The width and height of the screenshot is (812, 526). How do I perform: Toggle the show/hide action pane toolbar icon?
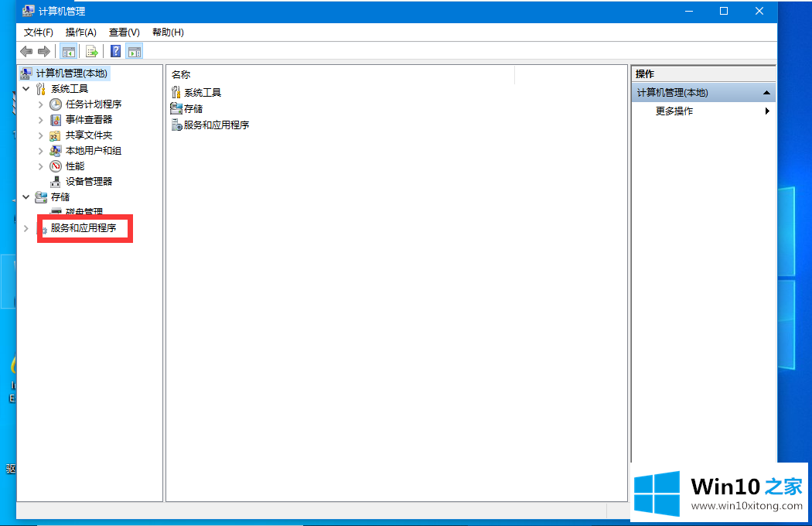(x=135, y=51)
